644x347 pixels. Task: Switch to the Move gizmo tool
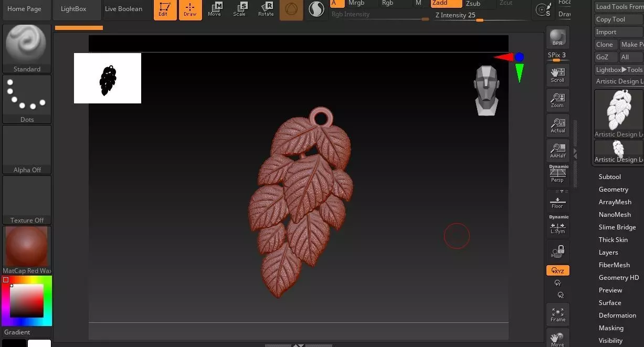pyautogui.click(x=214, y=10)
